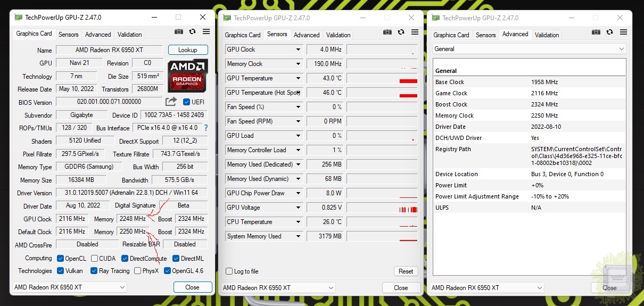Open Fan Speed (RPM) sensor dropdown

pyautogui.click(x=299, y=121)
